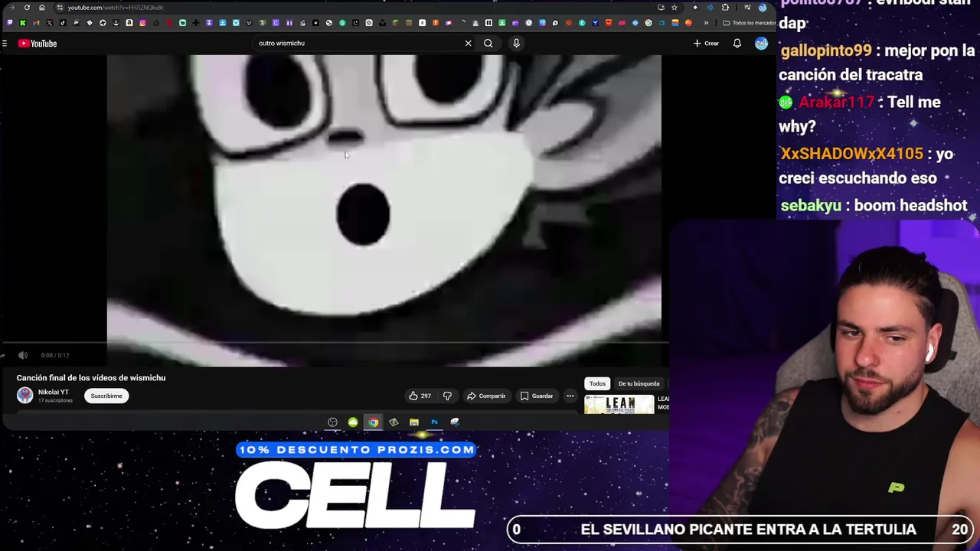Click the magnifier search button
This screenshot has height=551, width=980.
[488, 44]
